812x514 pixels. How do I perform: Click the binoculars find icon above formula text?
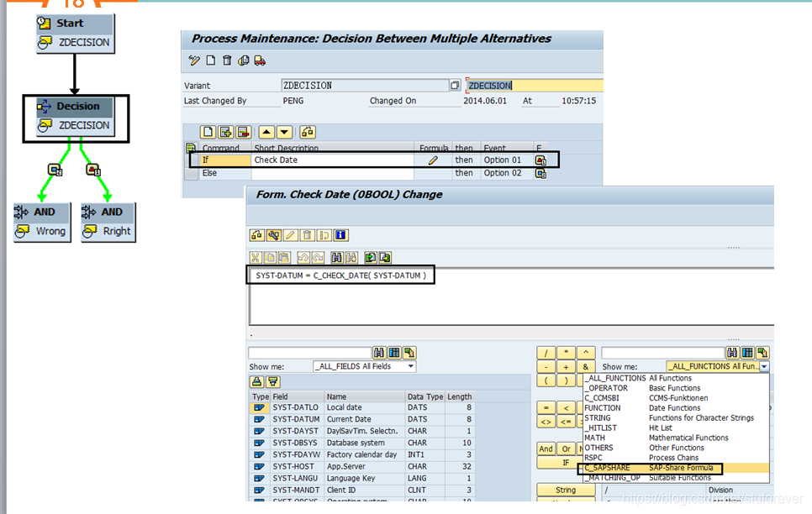(x=336, y=257)
